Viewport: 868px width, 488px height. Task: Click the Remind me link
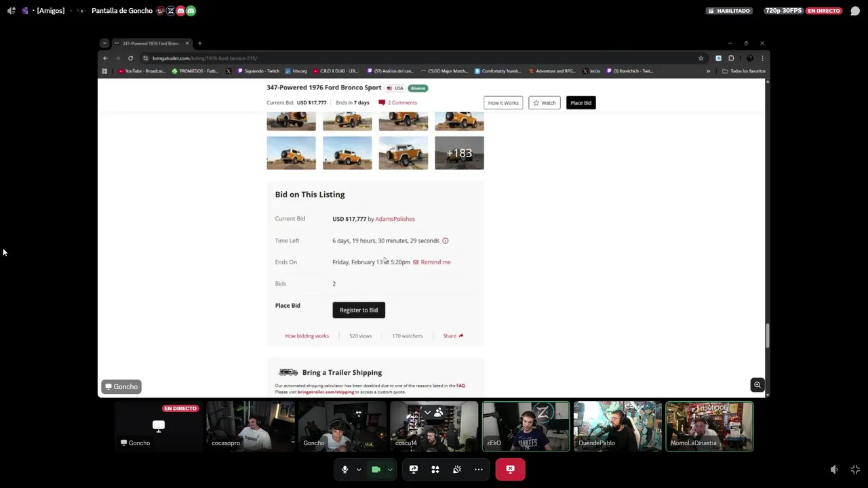432,262
